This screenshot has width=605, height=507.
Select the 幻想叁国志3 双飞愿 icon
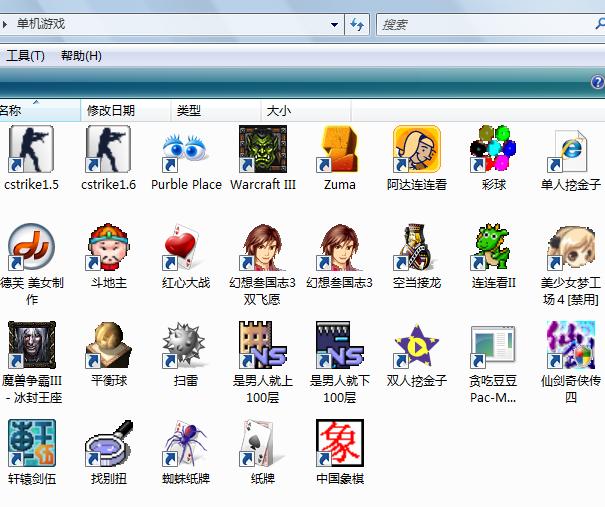263,247
